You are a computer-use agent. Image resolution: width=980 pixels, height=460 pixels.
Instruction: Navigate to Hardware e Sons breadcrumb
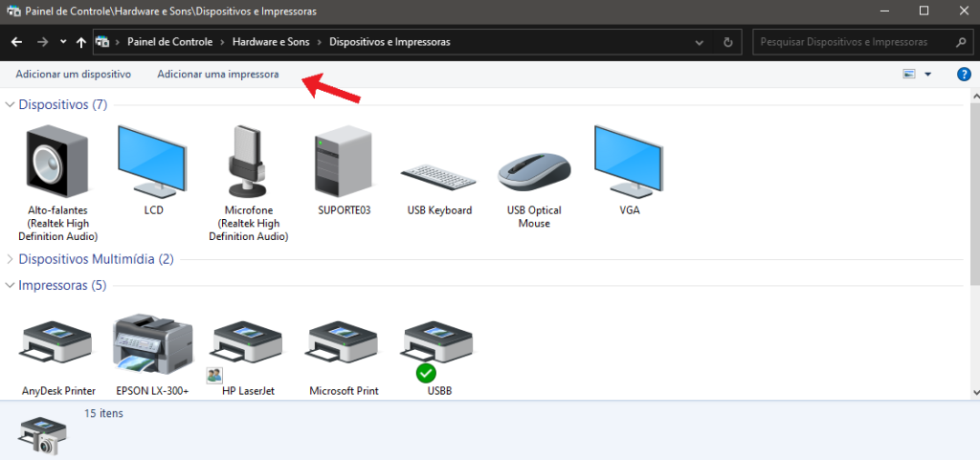coord(273,42)
